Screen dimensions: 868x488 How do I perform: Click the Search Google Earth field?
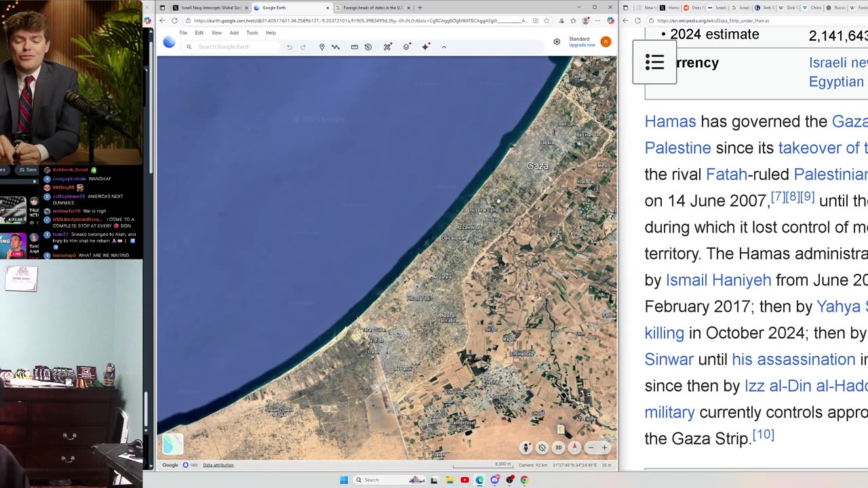pyautogui.click(x=232, y=47)
